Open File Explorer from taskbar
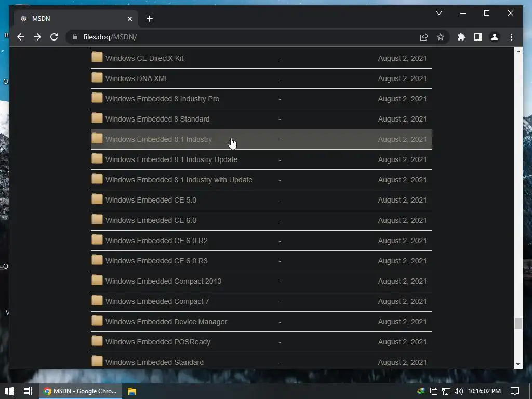The width and height of the screenshot is (532, 399). point(132,391)
